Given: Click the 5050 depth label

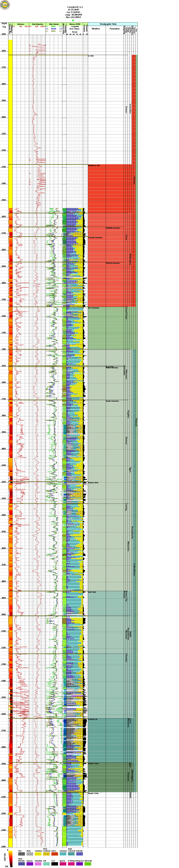Looking at the screenshot, I should 4,615.
